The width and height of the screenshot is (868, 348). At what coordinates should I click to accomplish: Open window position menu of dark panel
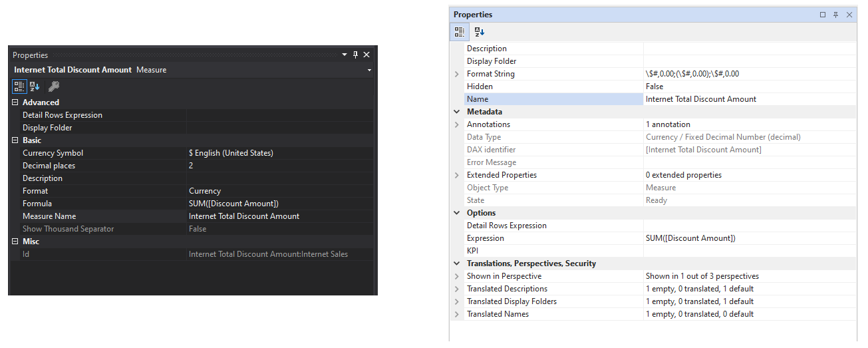point(345,55)
